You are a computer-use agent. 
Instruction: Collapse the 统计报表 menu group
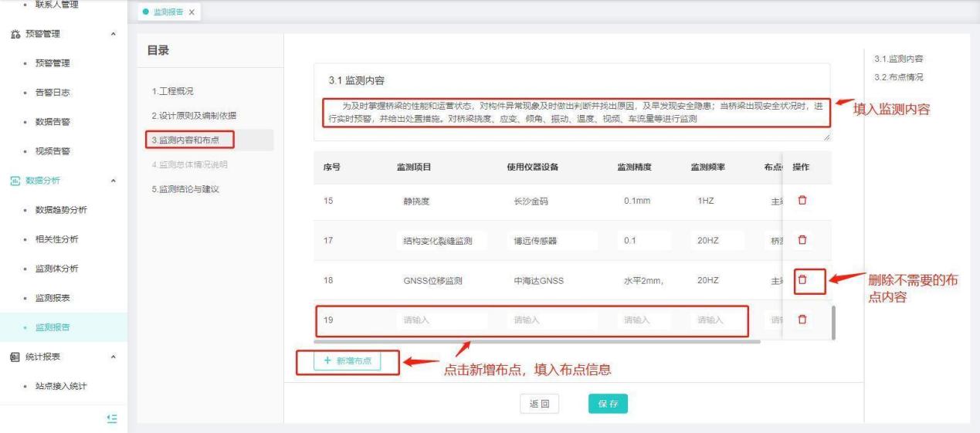[x=114, y=357]
